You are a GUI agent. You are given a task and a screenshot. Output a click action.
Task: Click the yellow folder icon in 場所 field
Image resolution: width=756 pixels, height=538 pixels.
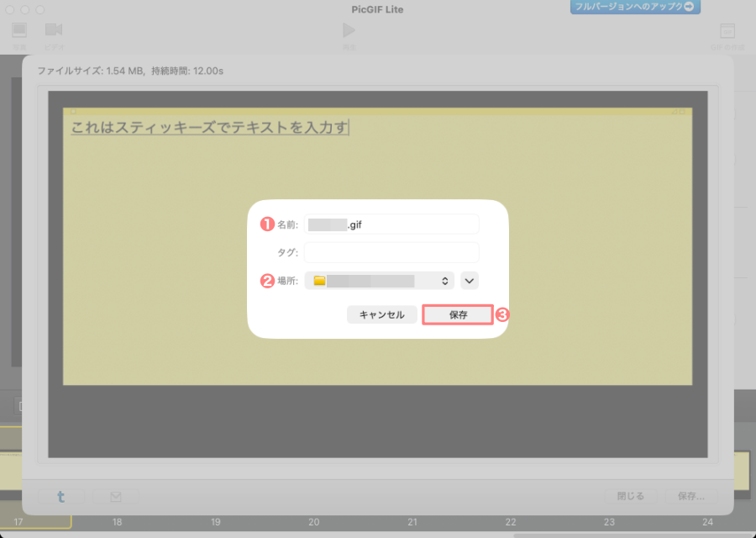[x=319, y=281]
